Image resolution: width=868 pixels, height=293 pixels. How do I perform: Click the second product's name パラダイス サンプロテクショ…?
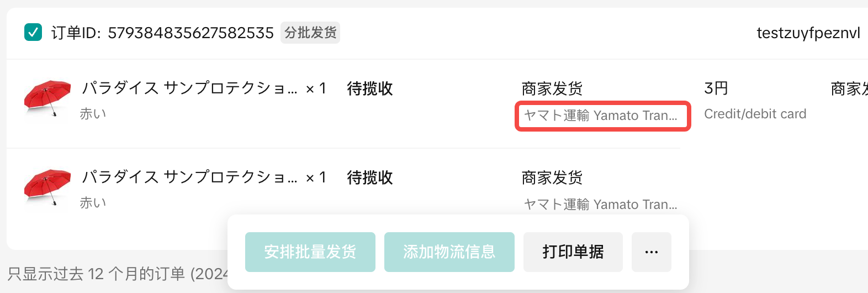tap(189, 177)
